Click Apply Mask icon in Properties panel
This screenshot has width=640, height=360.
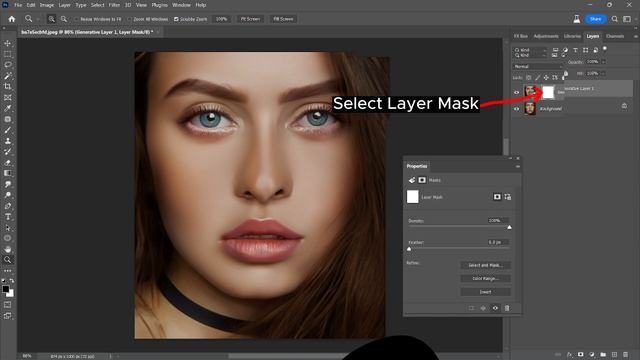coord(483,308)
